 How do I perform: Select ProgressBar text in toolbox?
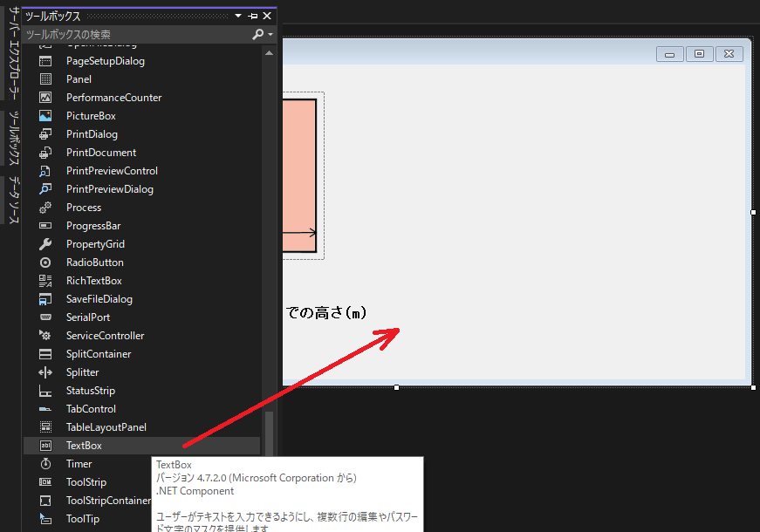pos(93,226)
